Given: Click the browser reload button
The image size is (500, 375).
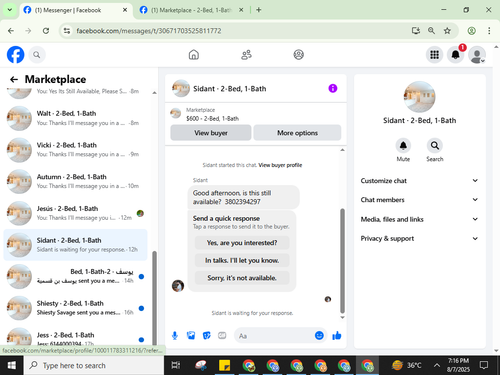Looking at the screenshot, I should pyautogui.click(x=46, y=31).
